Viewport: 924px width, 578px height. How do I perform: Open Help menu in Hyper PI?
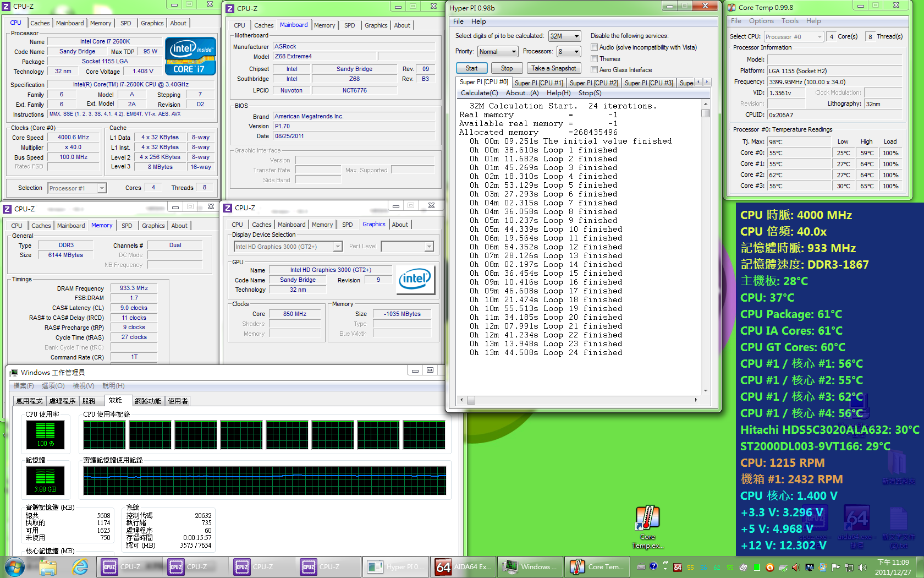[479, 21]
